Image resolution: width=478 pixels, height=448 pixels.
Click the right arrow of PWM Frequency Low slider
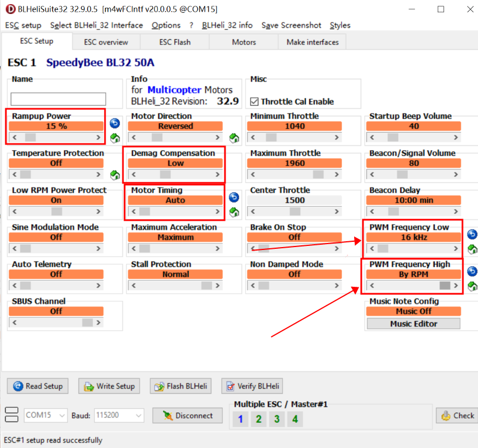point(456,249)
